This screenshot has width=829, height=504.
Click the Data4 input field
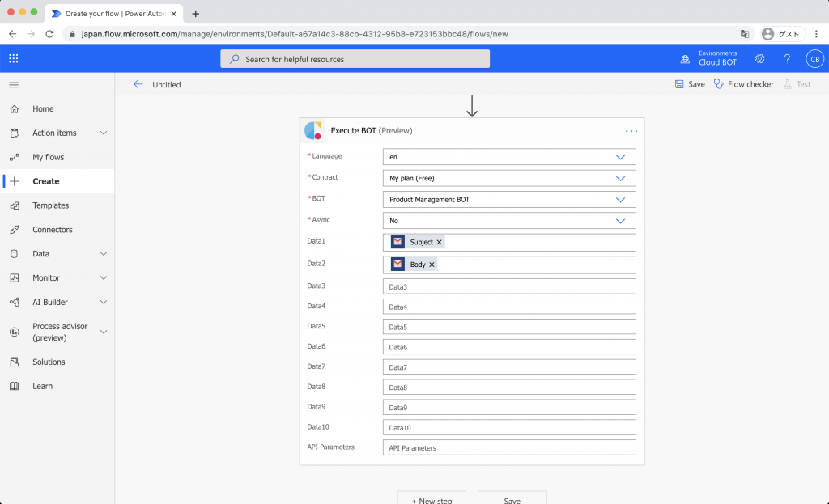click(x=509, y=307)
